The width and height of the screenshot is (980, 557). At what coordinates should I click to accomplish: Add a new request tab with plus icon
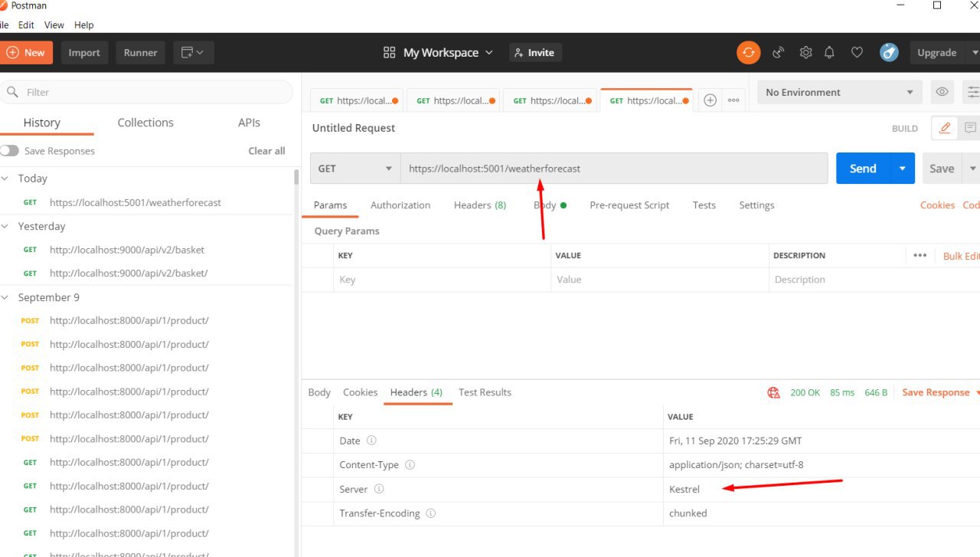pos(710,100)
